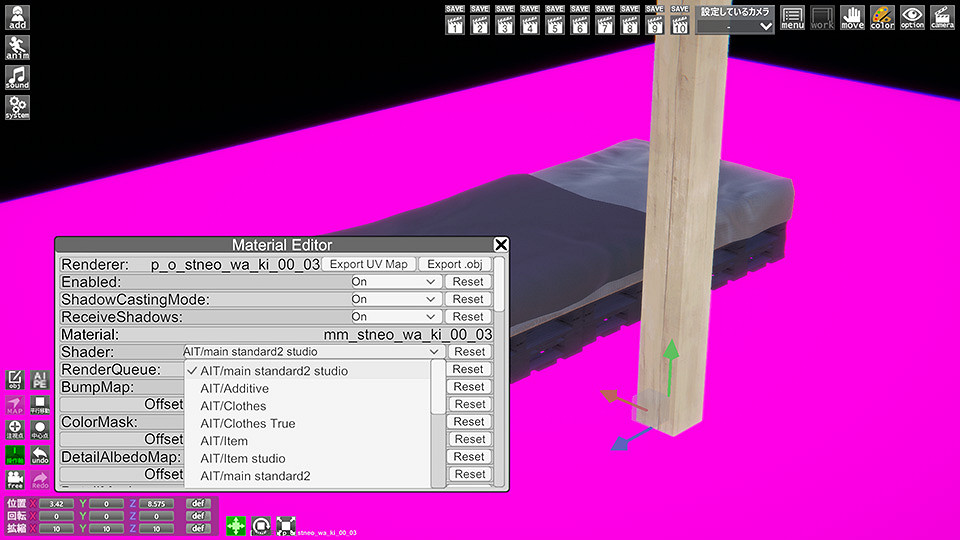Open the add item menu
This screenshot has width=960, height=540.
17,17
